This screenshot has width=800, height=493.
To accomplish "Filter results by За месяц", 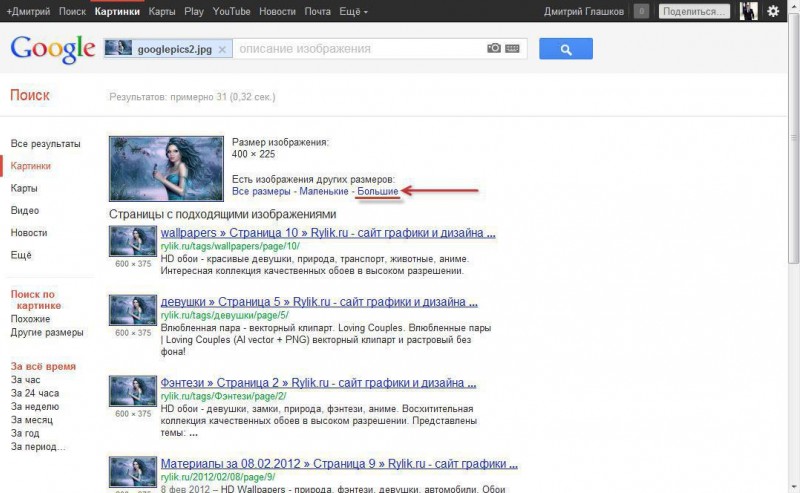I will [32, 420].
